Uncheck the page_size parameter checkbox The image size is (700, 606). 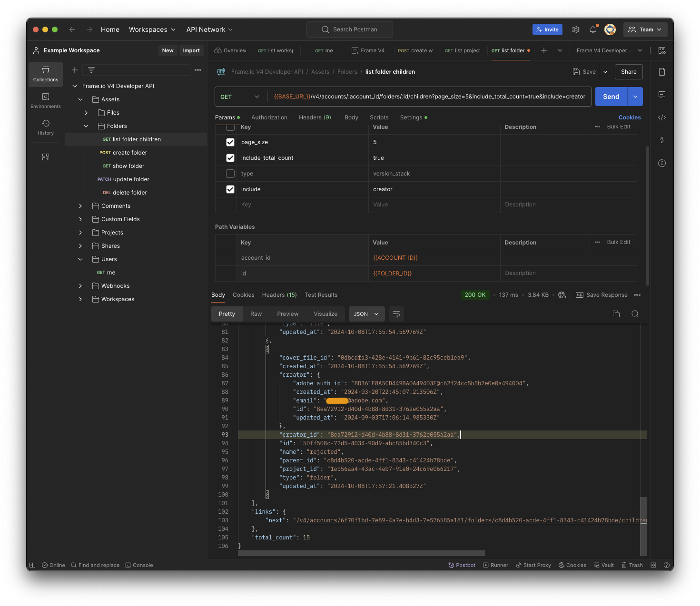230,142
